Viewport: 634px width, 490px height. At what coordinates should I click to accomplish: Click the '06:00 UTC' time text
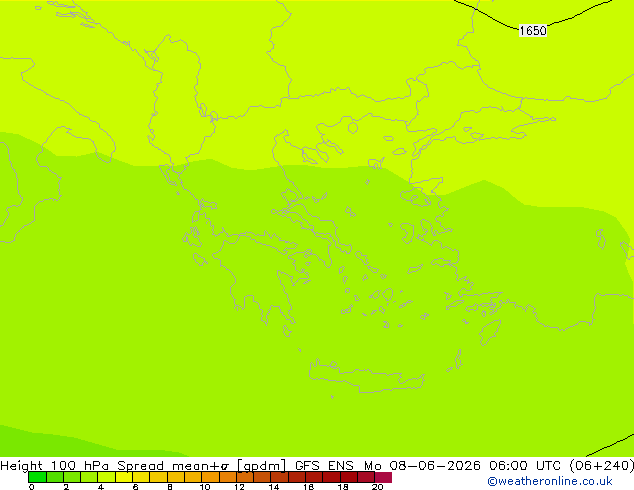[525, 466]
